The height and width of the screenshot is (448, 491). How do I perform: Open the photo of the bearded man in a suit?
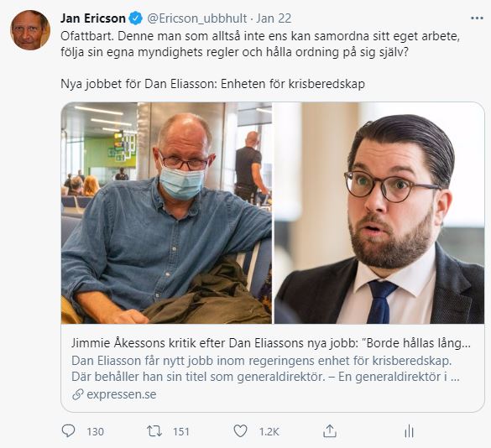(x=379, y=213)
